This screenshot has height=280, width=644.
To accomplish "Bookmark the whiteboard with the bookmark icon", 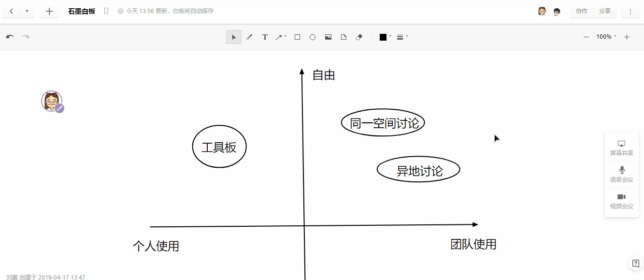I will point(106,11).
